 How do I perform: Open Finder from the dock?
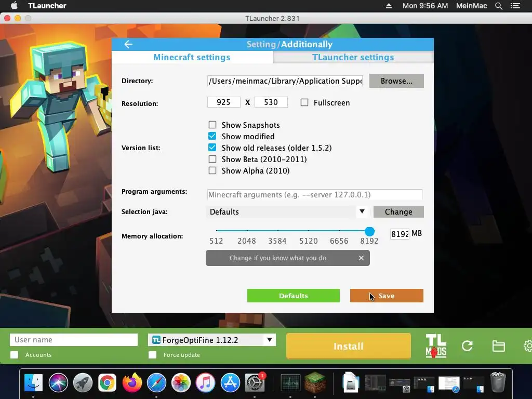(x=34, y=383)
